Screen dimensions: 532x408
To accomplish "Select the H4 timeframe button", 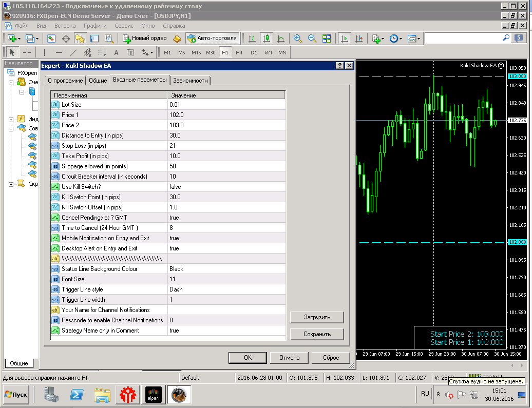I will point(239,52).
